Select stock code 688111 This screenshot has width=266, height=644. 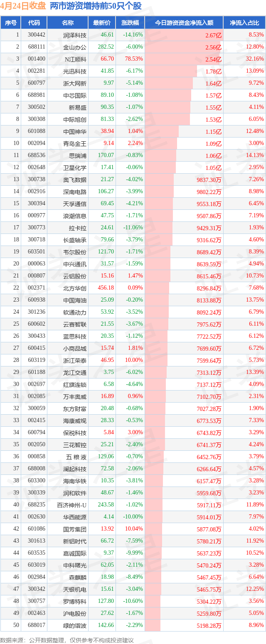tap(37, 47)
